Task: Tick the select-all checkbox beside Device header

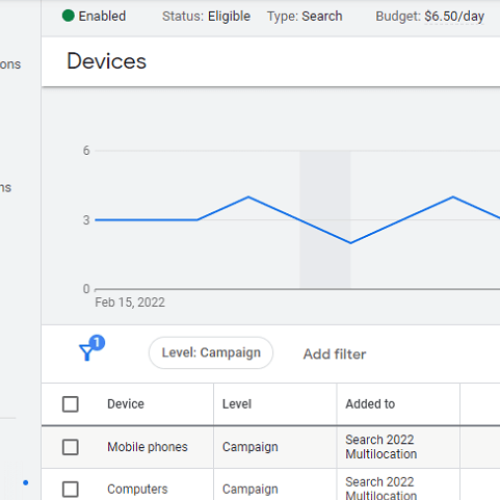Action: pyautogui.click(x=70, y=404)
